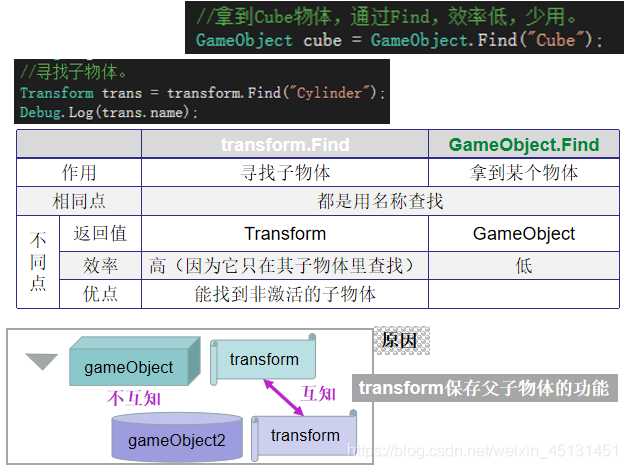Click the 高（因为它只在其子物体里查找） cell
Screen dimensions: 627x469
pyautogui.click(x=285, y=265)
